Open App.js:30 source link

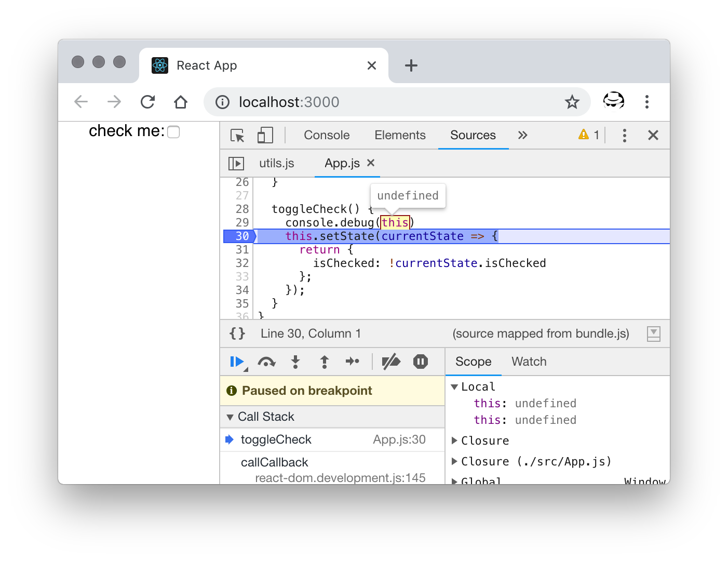pyautogui.click(x=399, y=439)
